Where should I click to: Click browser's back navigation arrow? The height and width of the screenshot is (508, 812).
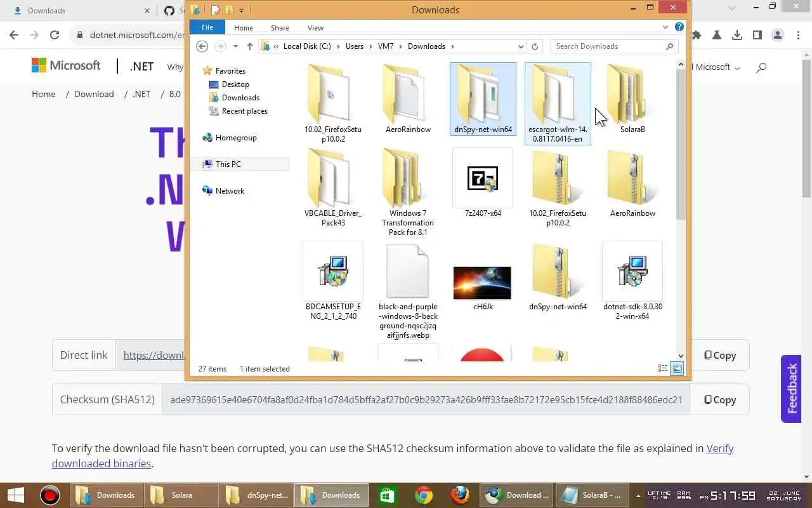click(x=14, y=36)
